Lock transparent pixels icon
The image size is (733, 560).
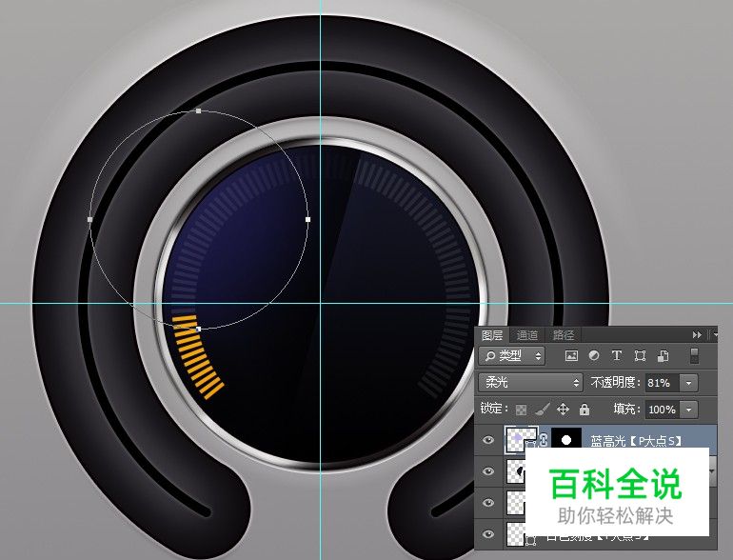(521, 410)
